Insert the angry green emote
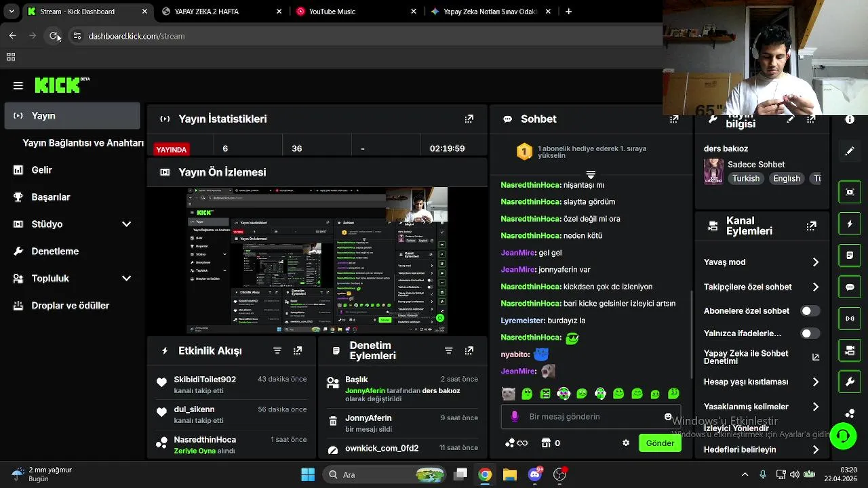The height and width of the screenshot is (488, 868). pyautogui.click(x=545, y=394)
